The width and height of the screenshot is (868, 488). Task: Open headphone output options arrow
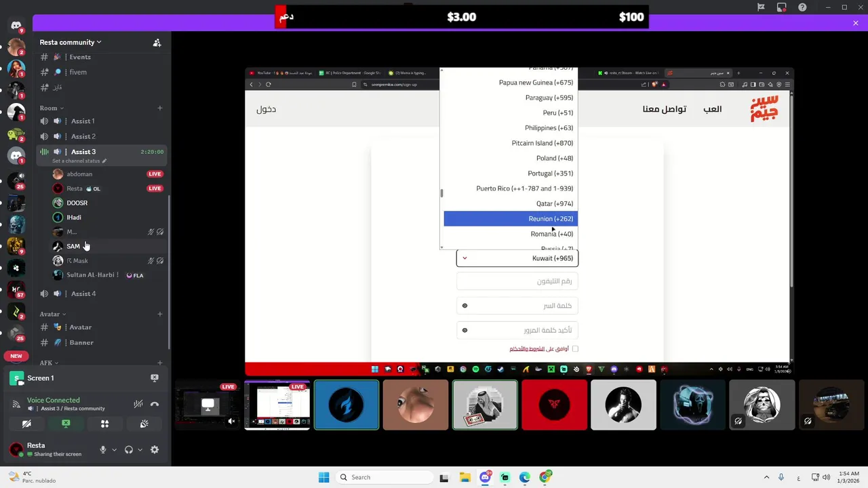(x=140, y=449)
